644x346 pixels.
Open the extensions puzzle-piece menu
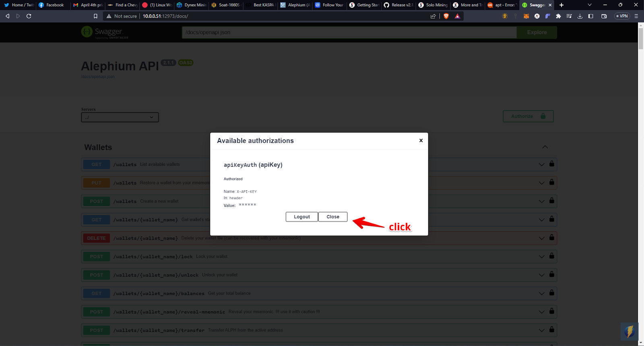(x=558, y=16)
